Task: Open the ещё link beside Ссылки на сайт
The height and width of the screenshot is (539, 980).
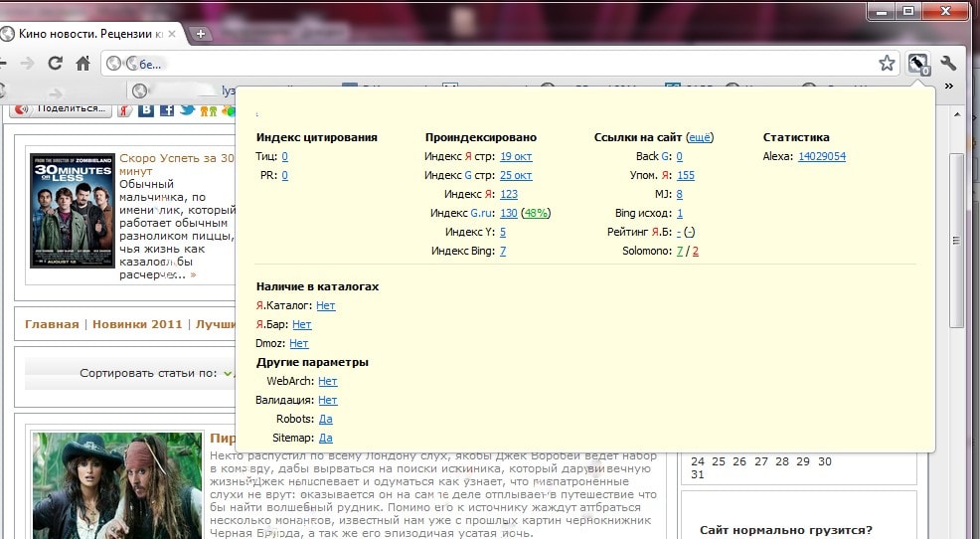Action: [700, 138]
